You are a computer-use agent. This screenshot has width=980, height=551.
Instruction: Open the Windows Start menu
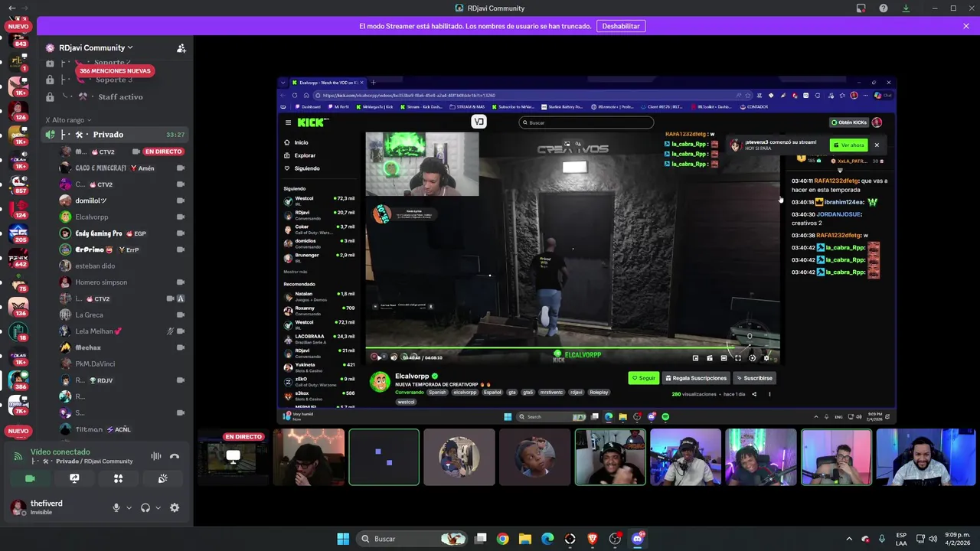343,539
